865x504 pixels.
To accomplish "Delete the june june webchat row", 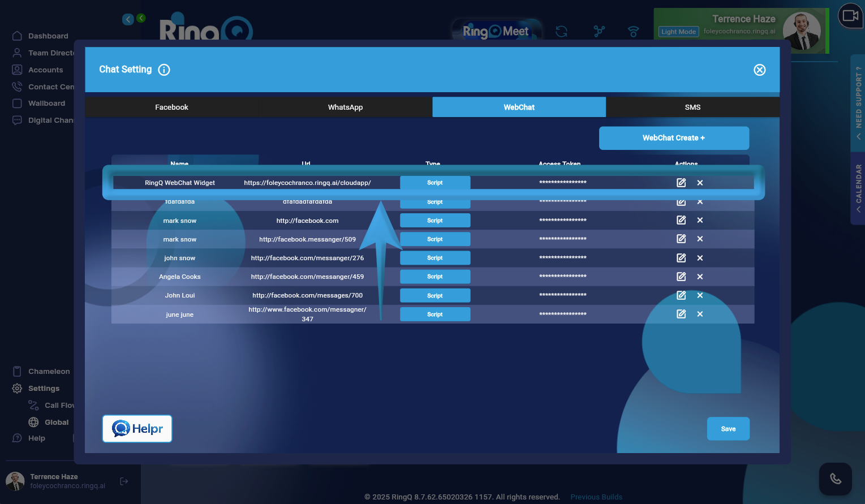I will [x=700, y=314].
